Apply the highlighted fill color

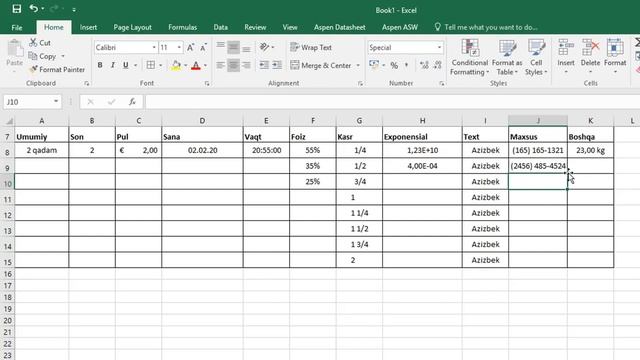point(176,65)
